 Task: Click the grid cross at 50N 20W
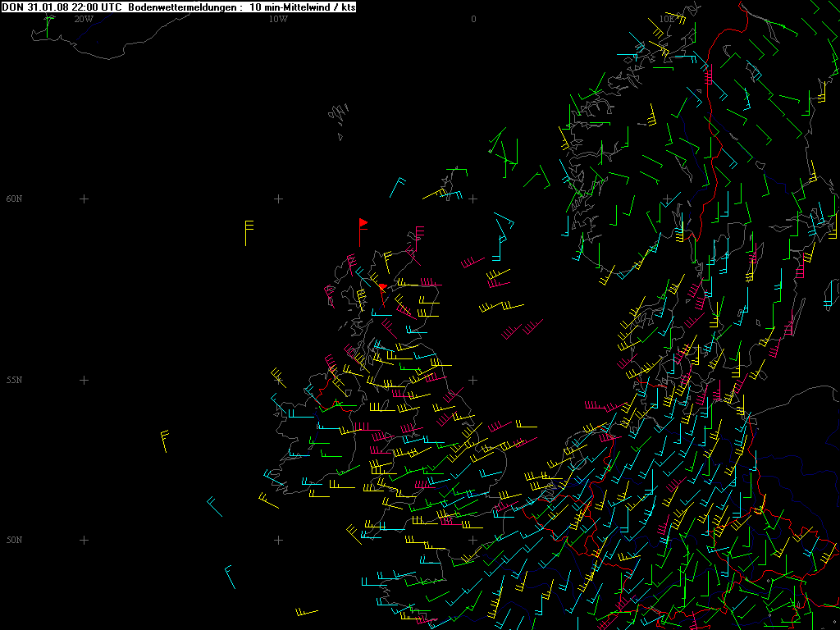pos(84,540)
